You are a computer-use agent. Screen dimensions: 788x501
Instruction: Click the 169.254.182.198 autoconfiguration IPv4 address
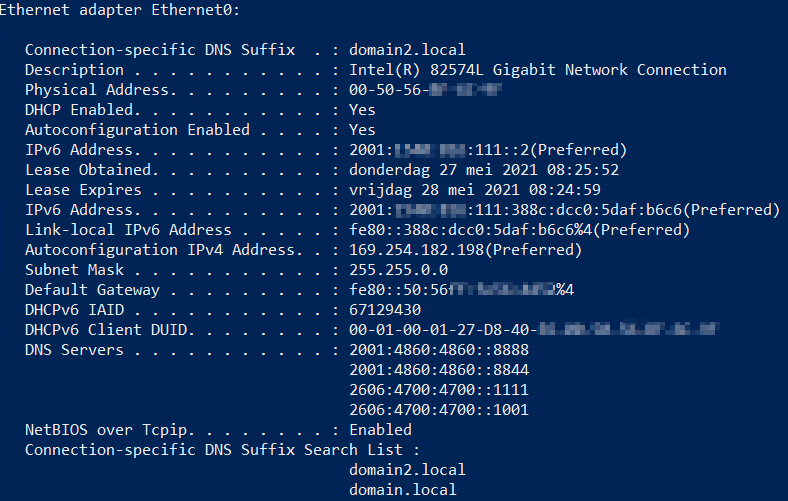pyautogui.click(x=465, y=250)
